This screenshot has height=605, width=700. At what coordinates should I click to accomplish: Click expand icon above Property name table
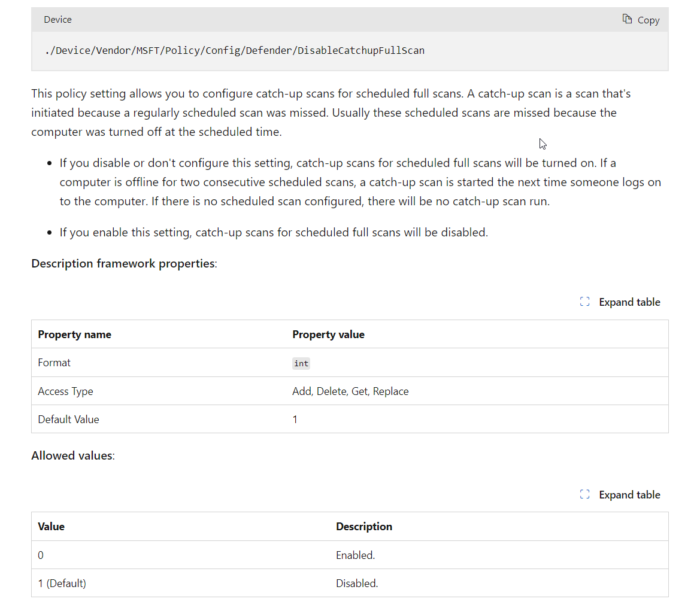[585, 302]
